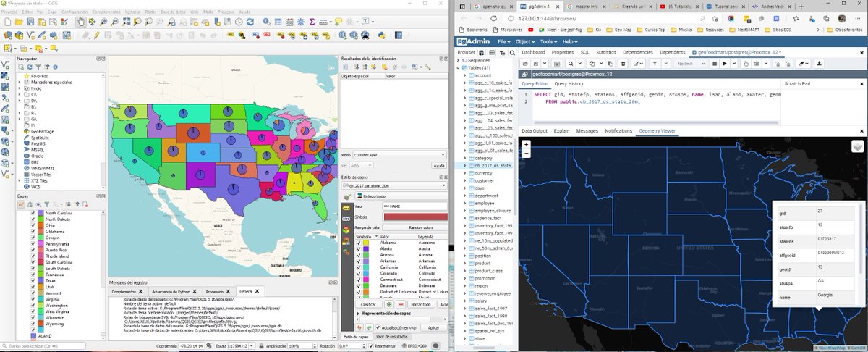Open the layers switcher on Geometry Viewer map

point(857,146)
